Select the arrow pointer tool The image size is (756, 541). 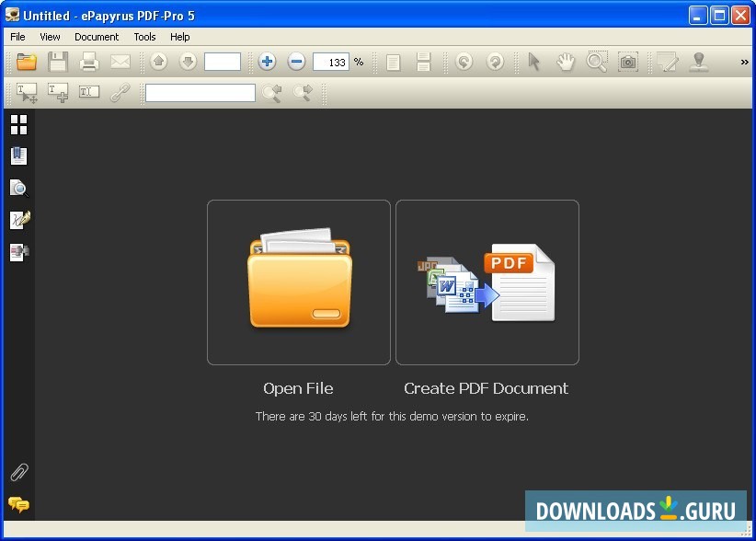[x=533, y=62]
